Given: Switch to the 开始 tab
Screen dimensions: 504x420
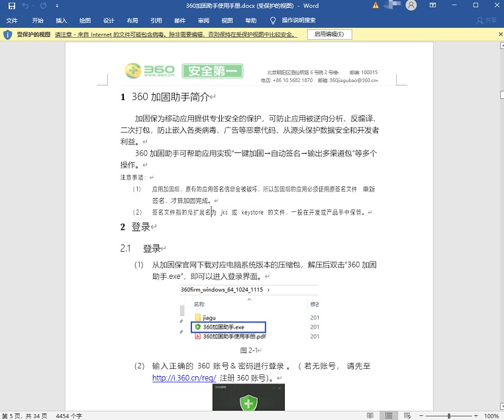Looking at the screenshot, I should [x=38, y=21].
